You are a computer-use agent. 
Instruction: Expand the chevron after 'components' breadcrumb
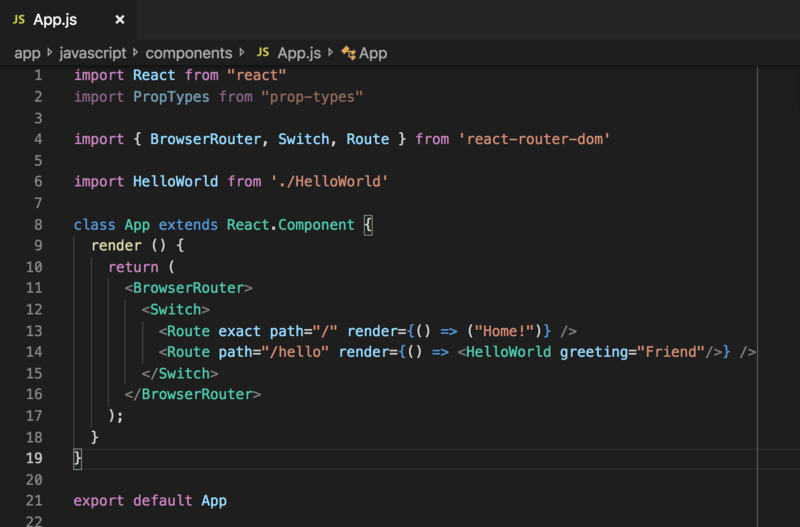point(242,53)
